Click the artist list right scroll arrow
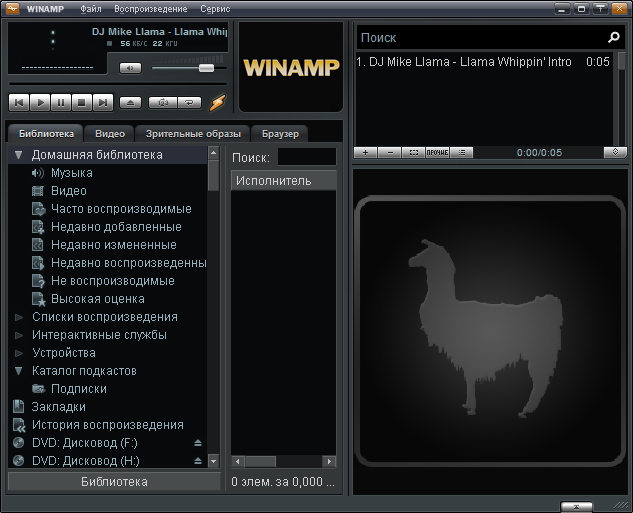The height and width of the screenshot is (513, 633). [x=329, y=461]
